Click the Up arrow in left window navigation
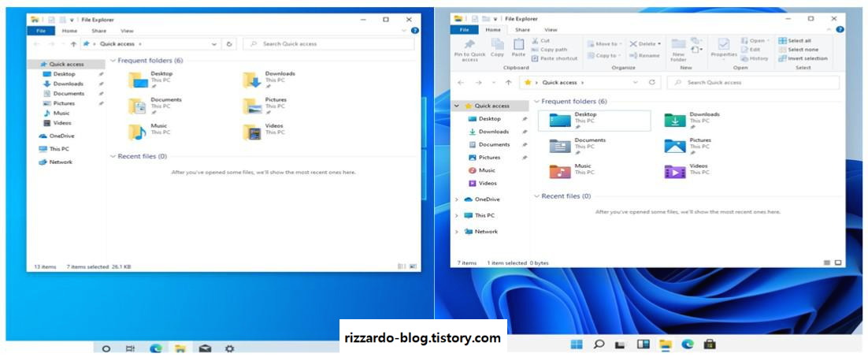This screenshot has height=361, width=868. pyautogui.click(x=73, y=43)
